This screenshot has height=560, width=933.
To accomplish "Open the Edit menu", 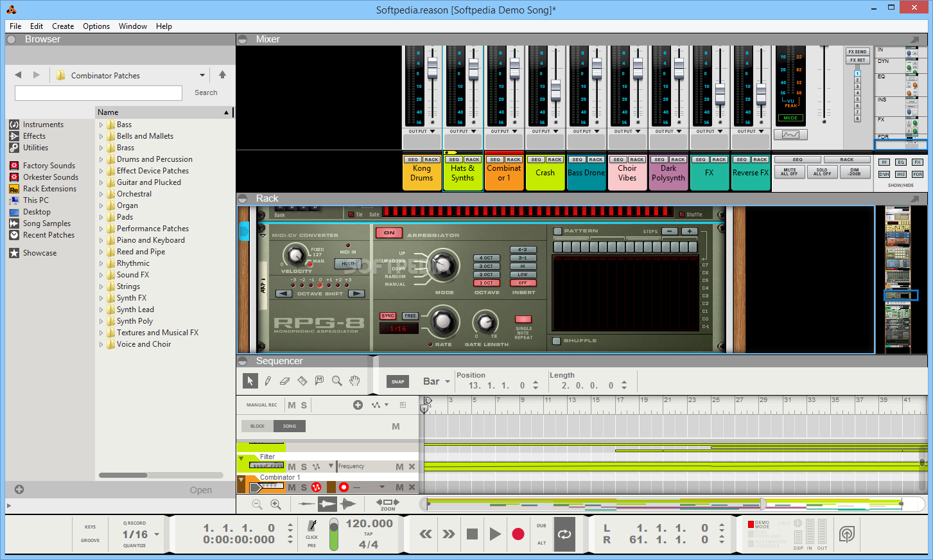I will coord(37,26).
